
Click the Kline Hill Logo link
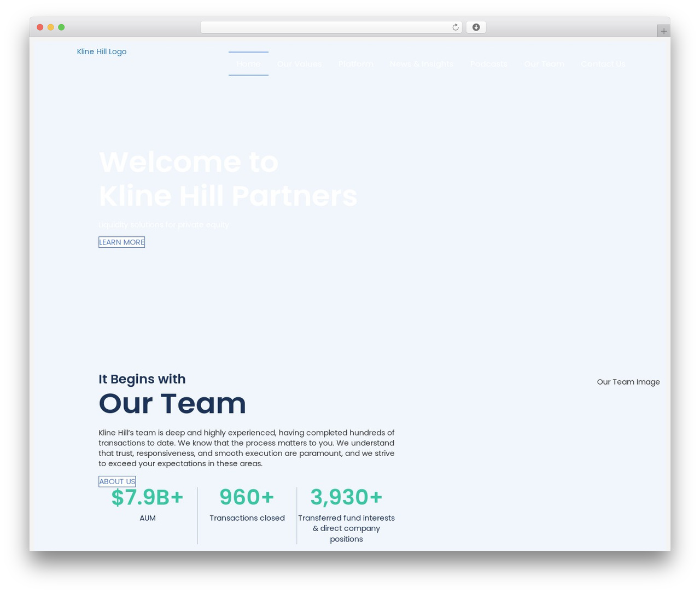click(102, 51)
